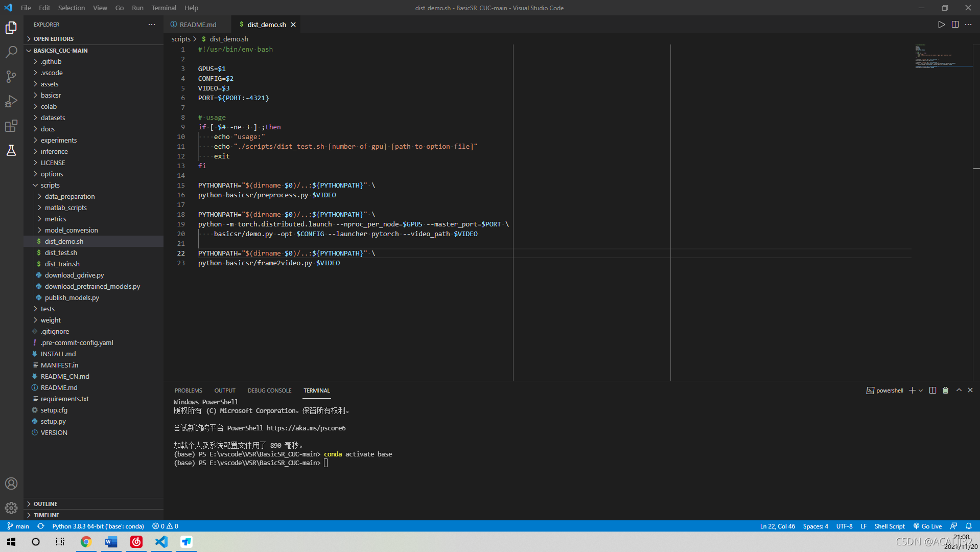
Task: Click the terminal command prompt input
Action: pyautogui.click(x=326, y=463)
